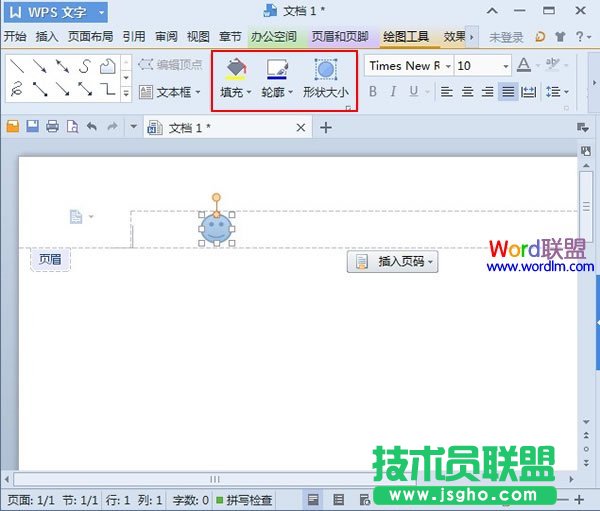Screen dimensions: 600x511
Task: Click the 文本框 text box icon
Action: 146,92
